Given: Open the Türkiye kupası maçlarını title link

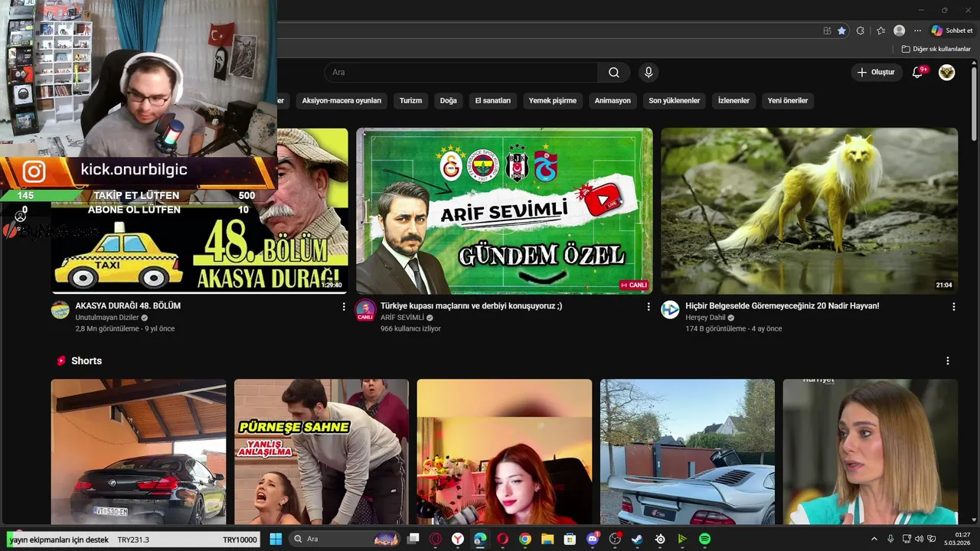Looking at the screenshot, I should [472, 305].
